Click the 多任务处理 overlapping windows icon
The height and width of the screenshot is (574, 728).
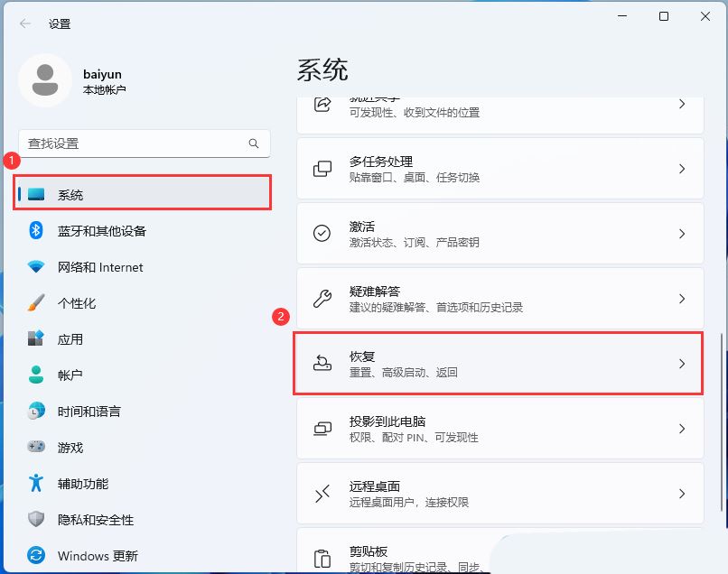point(322,169)
